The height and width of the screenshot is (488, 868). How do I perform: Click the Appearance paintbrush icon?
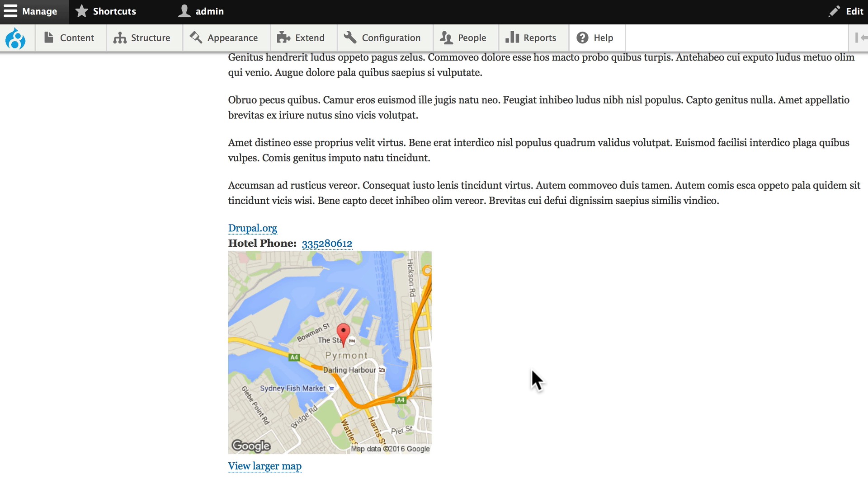[196, 37]
